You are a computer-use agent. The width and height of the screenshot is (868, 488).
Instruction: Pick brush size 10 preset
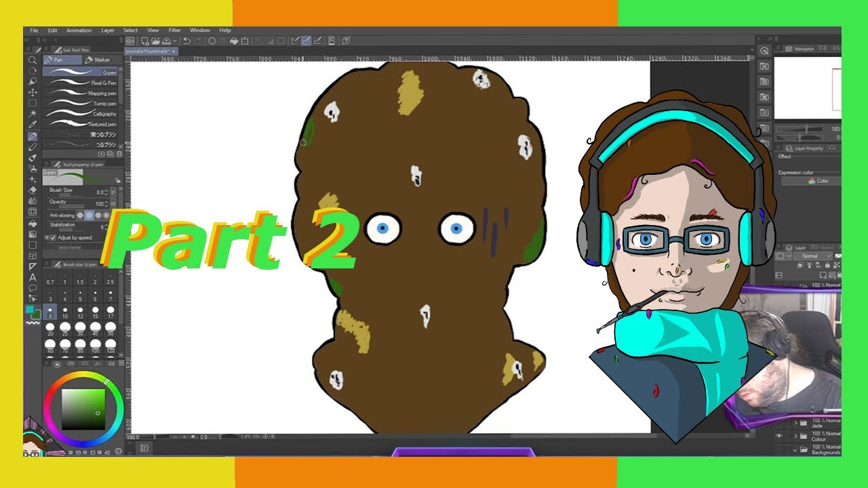click(65, 312)
